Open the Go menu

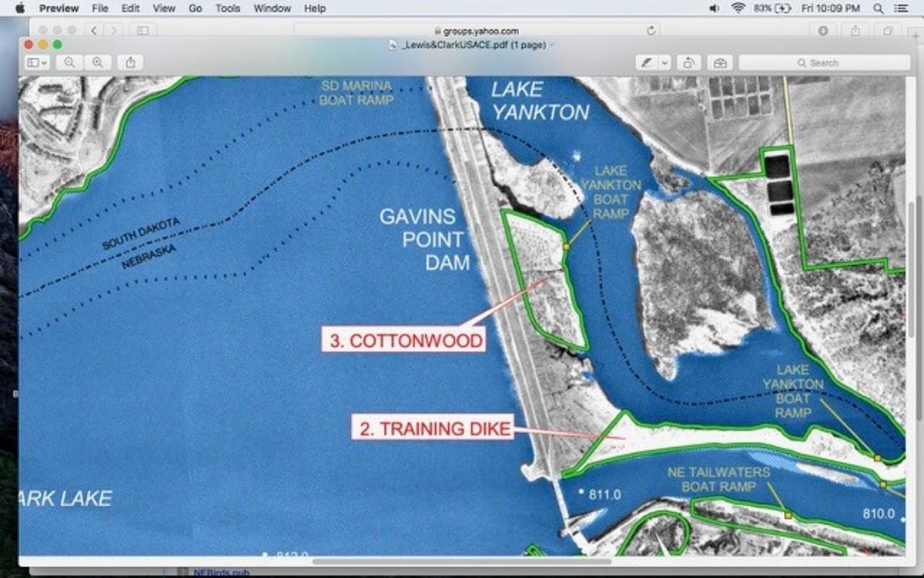pos(196,8)
